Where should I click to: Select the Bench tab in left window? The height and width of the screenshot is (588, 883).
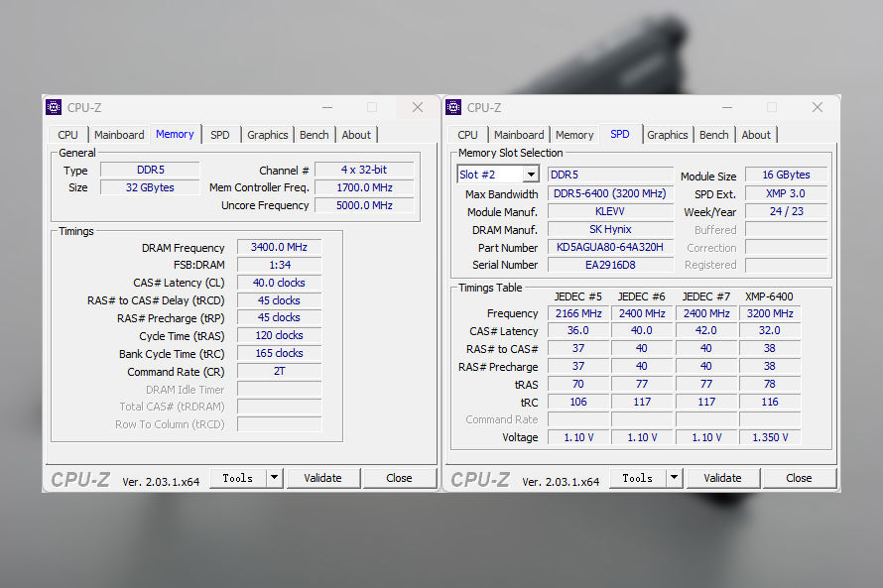click(315, 135)
